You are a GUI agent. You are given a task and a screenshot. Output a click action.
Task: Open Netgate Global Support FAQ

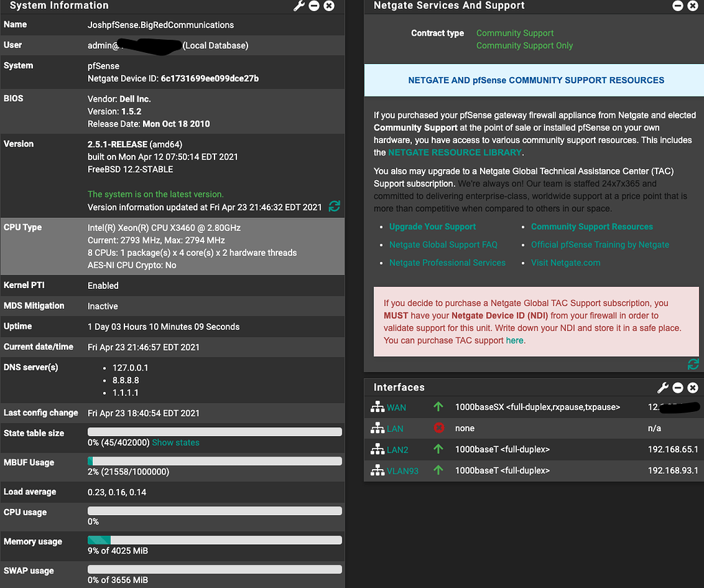click(443, 245)
